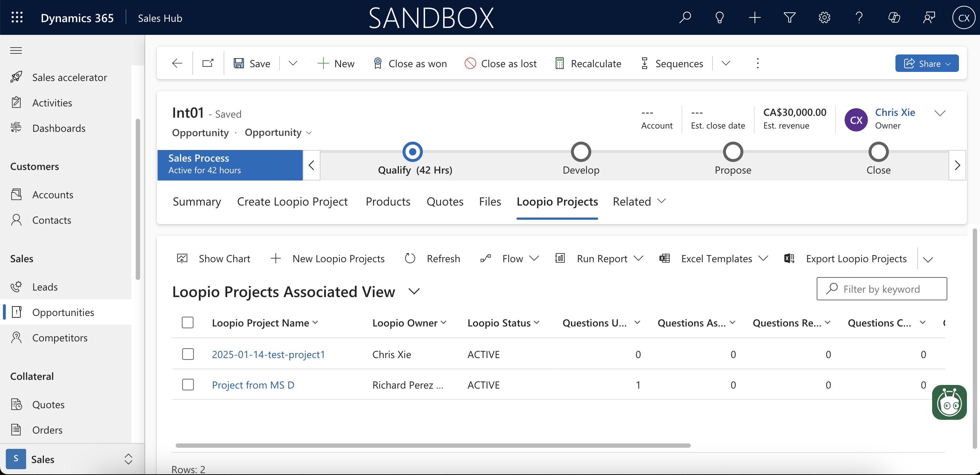Open the advanced find funnel icon
The image size is (980, 475).
(x=789, y=17)
